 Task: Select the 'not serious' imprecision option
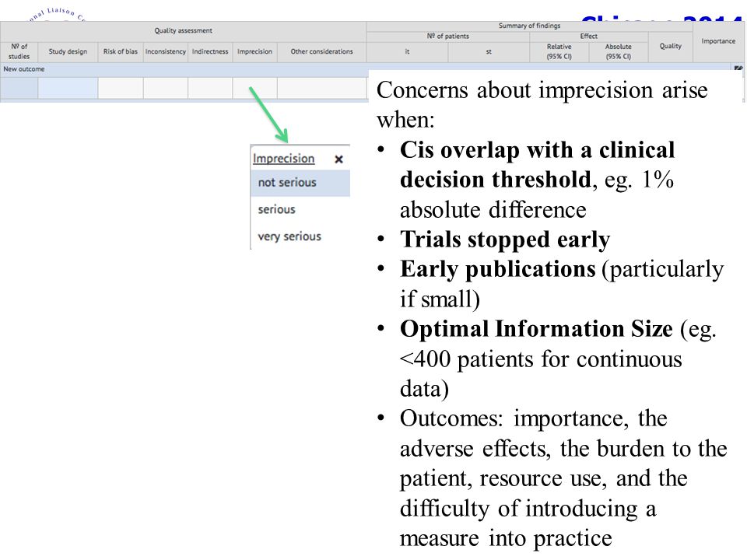pyautogui.click(x=300, y=183)
